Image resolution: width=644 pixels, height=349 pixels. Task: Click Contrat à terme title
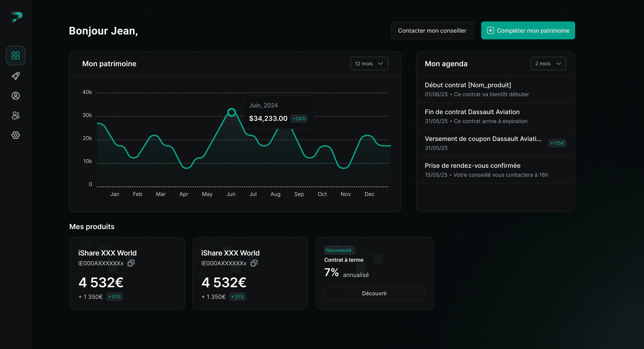coord(344,260)
